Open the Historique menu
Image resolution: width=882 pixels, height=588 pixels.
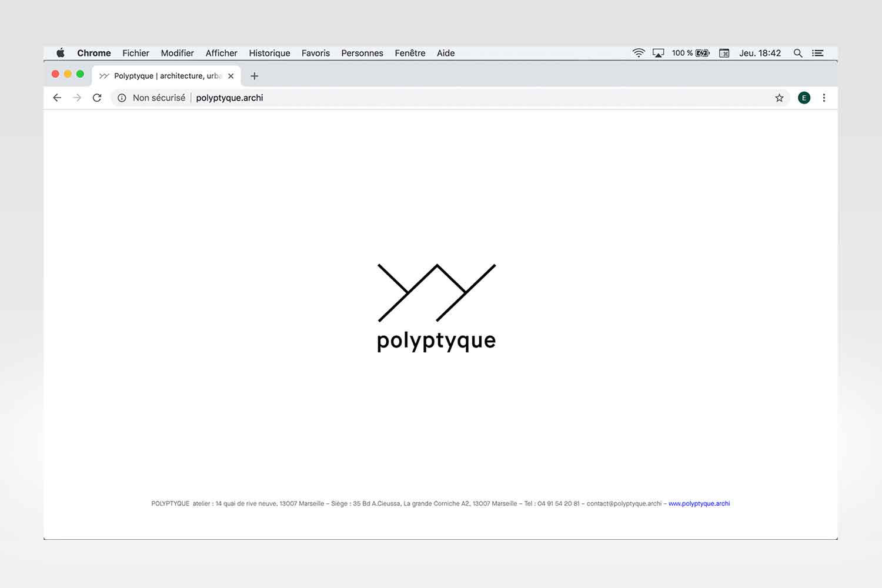click(269, 53)
